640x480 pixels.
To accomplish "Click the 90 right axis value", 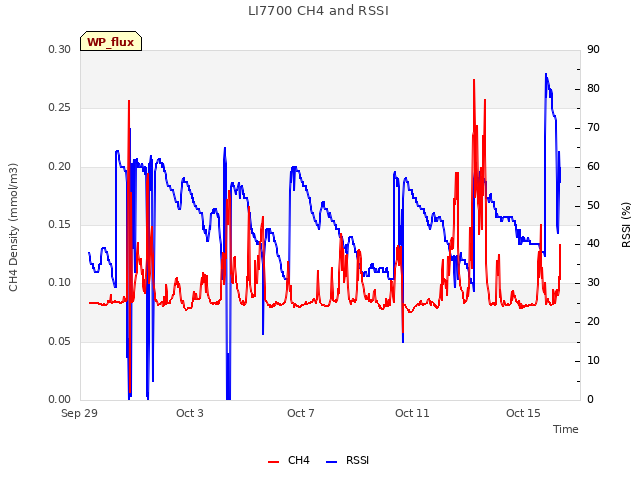I will (x=593, y=49).
